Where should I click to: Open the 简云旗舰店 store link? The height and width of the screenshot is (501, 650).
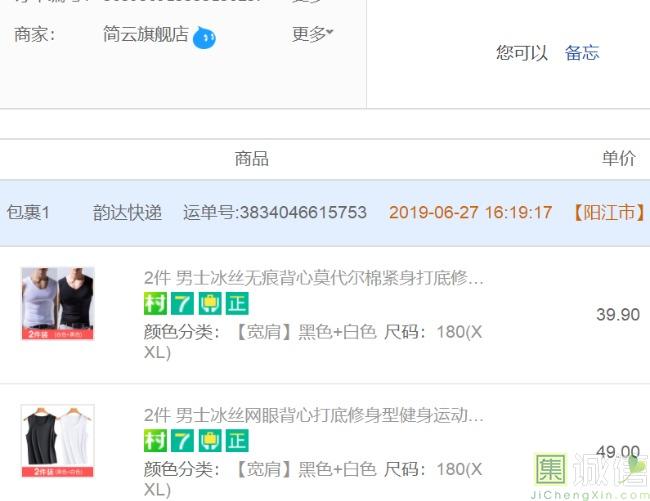(146, 34)
